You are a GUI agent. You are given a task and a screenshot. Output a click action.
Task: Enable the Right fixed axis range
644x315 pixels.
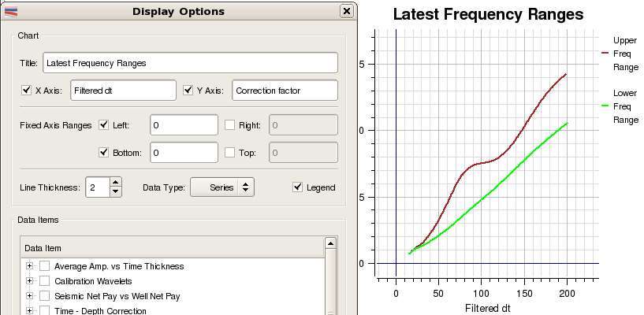pos(230,125)
